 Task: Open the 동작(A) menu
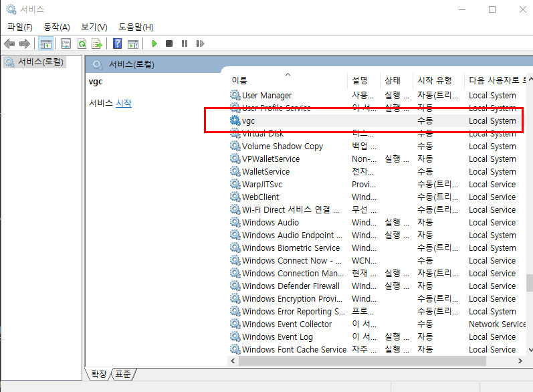57,27
